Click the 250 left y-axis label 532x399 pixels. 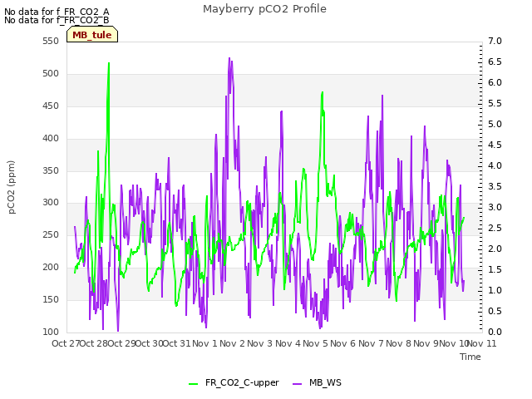(51, 234)
